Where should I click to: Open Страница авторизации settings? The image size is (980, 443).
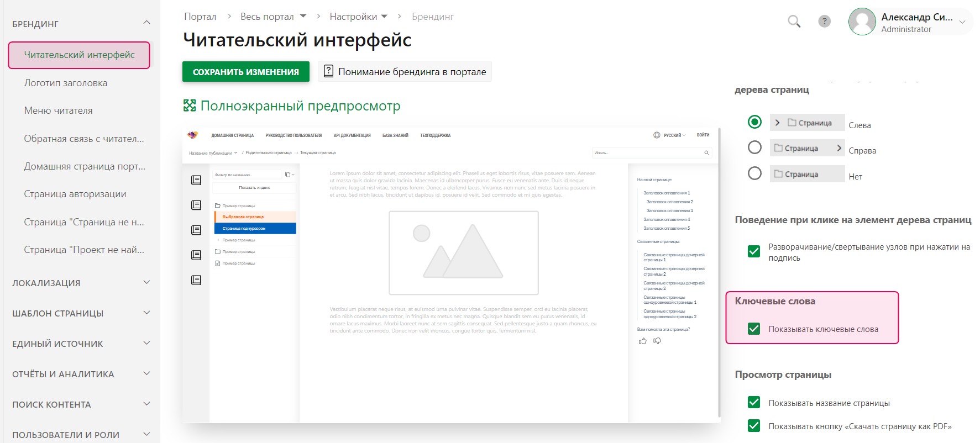(x=75, y=194)
